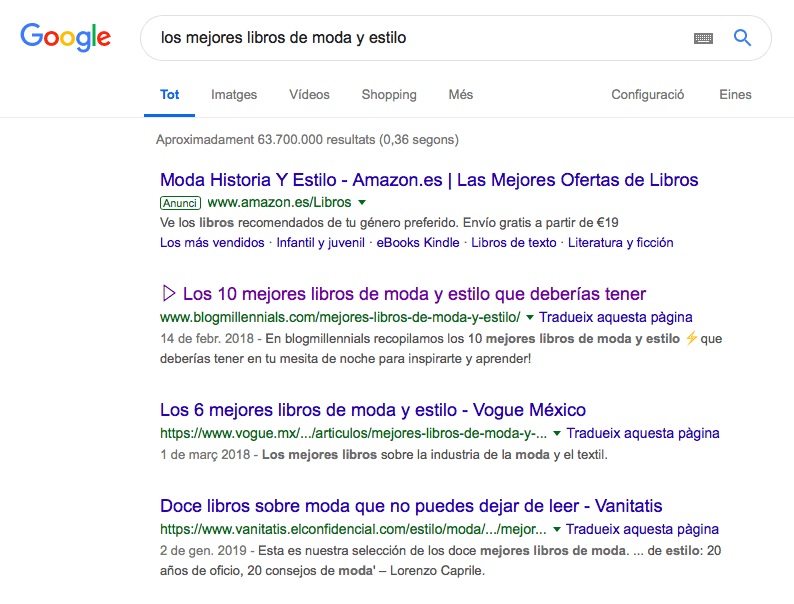
Task: Click the blue search magnifier icon
Action: [x=742, y=38]
